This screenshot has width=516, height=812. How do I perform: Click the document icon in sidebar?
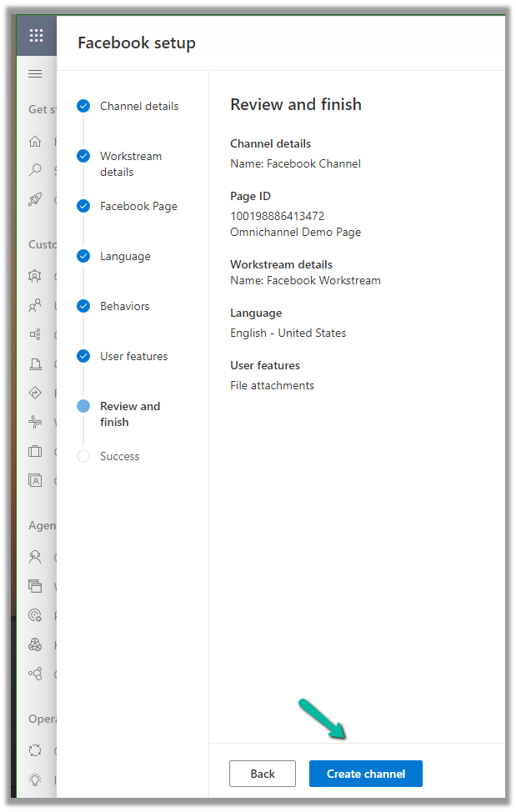pos(35,363)
